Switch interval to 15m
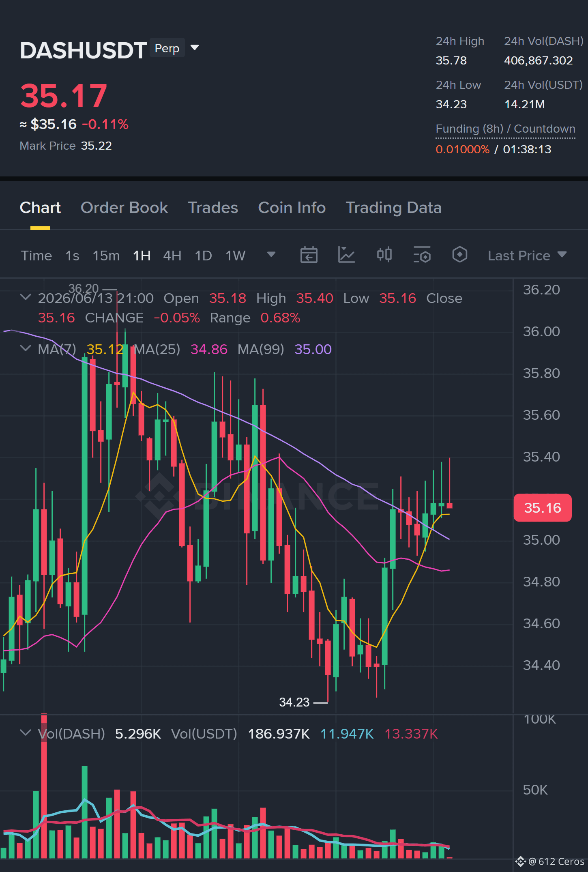588x872 pixels. (106, 256)
